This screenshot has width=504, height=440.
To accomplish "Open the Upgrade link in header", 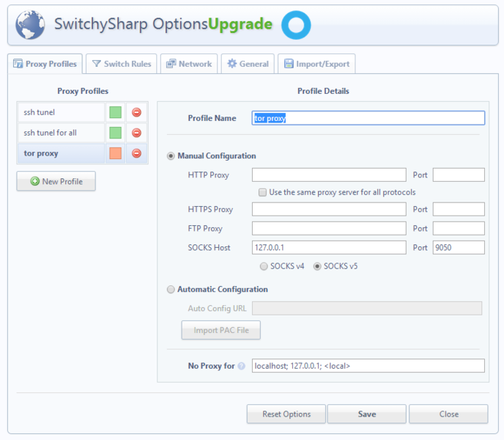I will (240, 25).
